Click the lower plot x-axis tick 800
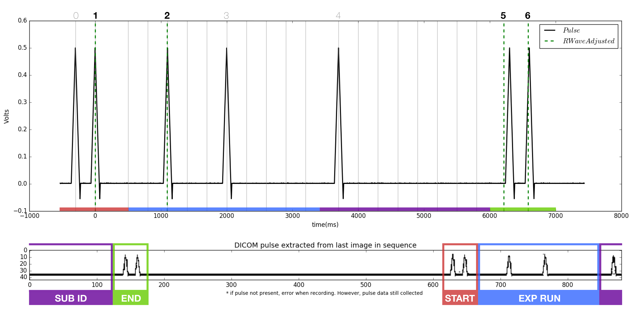Viewport: 644px width, 322px height. pyautogui.click(x=568, y=285)
